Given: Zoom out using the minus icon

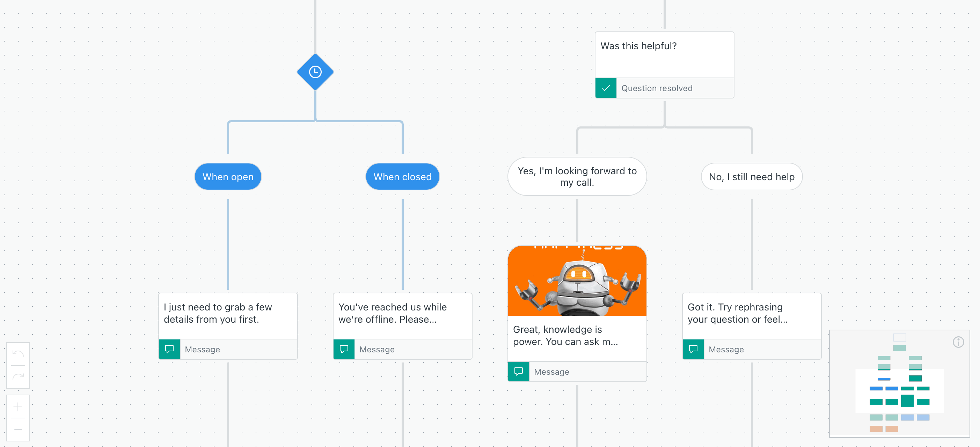Looking at the screenshot, I should click(x=18, y=429).
